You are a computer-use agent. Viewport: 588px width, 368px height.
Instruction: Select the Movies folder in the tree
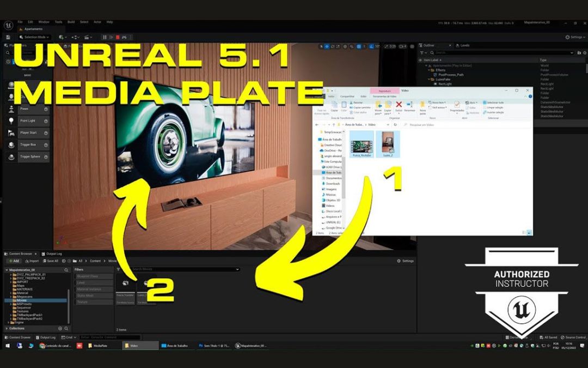(x=35, y=300)
